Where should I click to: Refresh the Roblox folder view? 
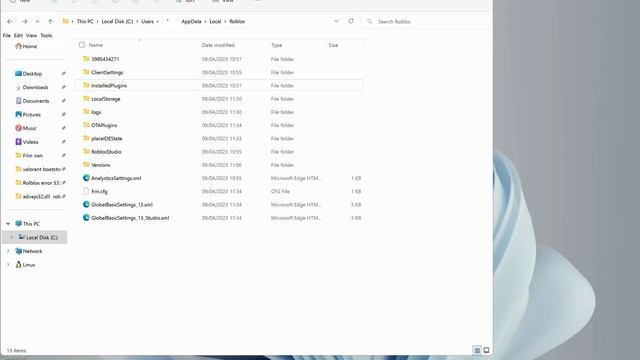click(x=351, y=21)
